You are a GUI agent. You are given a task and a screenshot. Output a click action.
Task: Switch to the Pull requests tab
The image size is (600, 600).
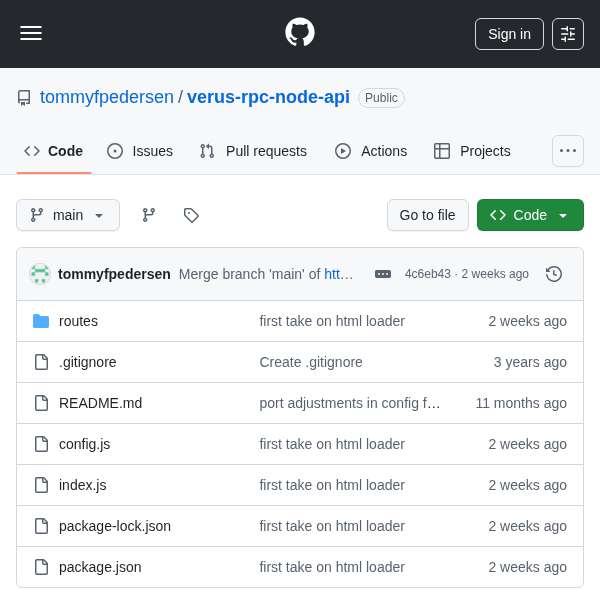[253, 151]
